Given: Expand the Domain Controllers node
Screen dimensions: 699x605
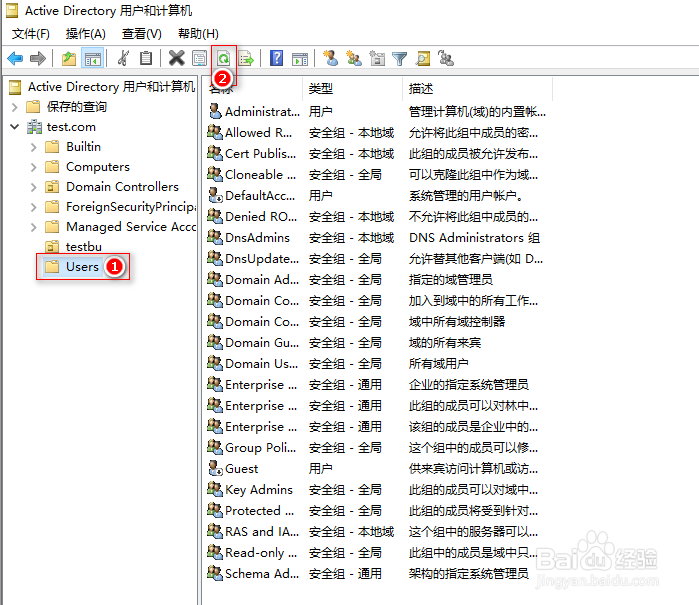Looking at the screenshot, I should point(34,187).
